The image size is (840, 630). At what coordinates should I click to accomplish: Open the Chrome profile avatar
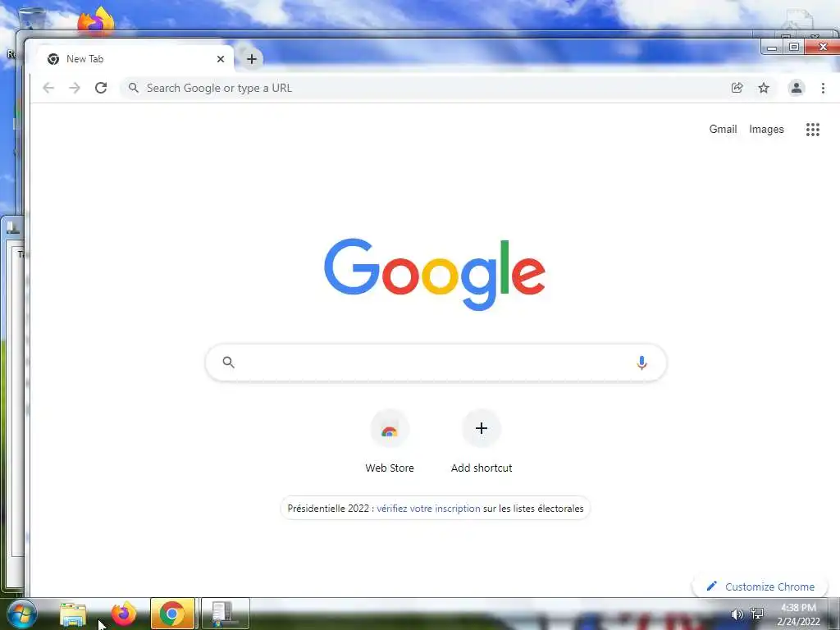coord(796,88)
